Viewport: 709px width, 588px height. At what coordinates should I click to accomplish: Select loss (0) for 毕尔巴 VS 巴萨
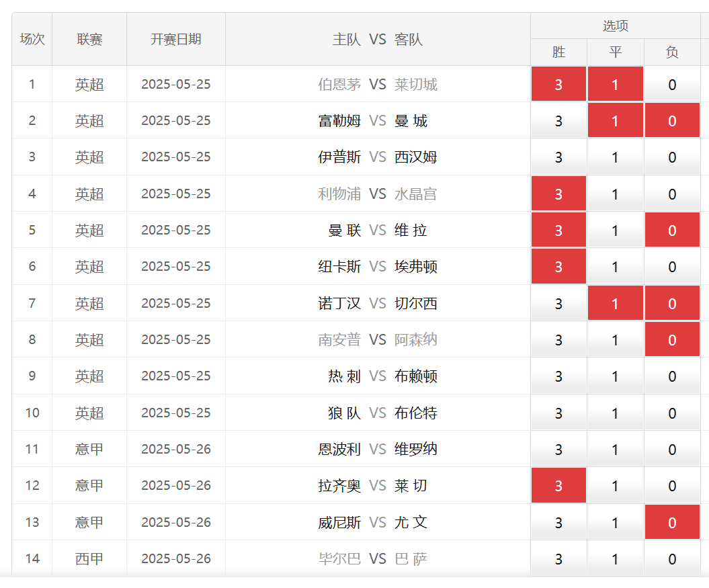pyautogui.click(x=673, y=558)
